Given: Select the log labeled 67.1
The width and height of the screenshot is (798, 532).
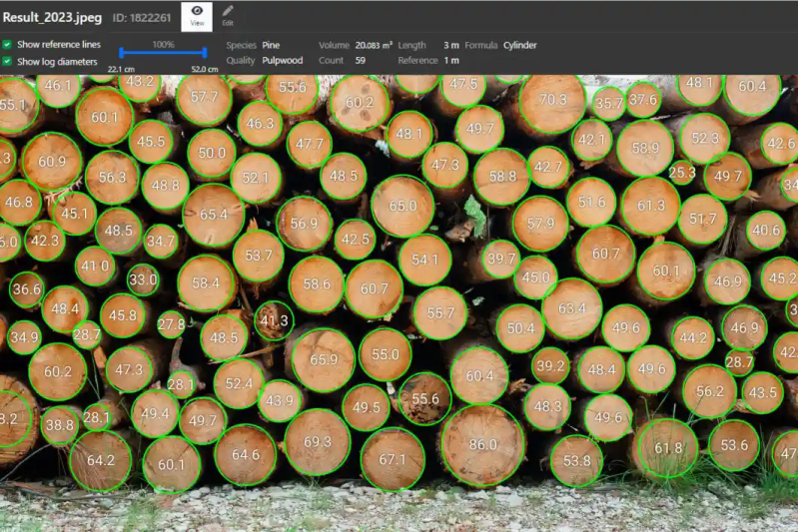Looking at the screenshot, I should [393, 460].
